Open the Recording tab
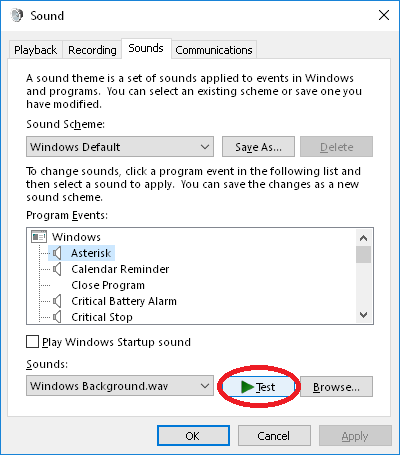 pyautogui.click(x=92, y=50)
